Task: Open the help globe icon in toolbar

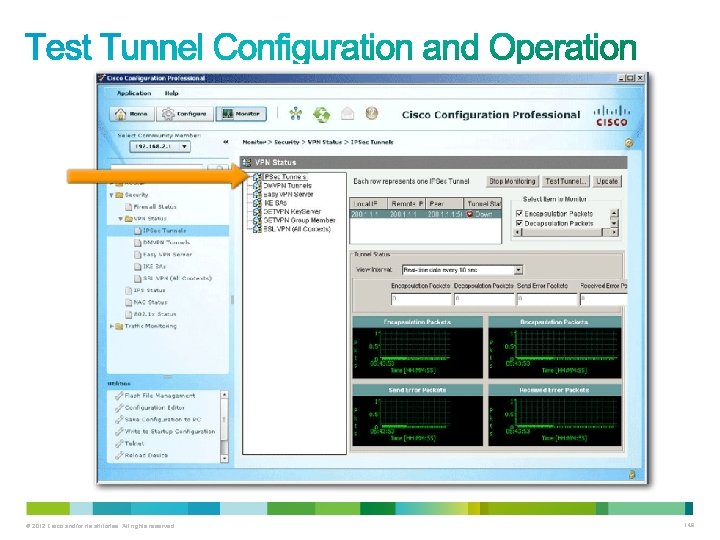Action: click(x=372, y=113)
